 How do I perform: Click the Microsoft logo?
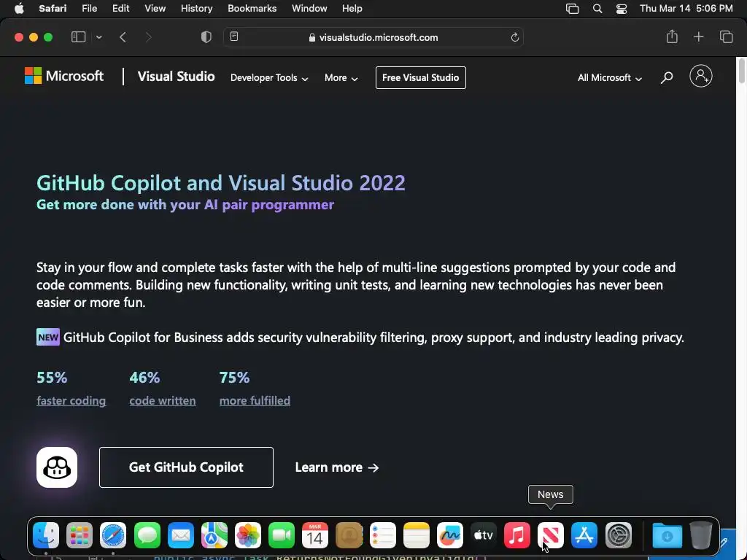point(64,76)
